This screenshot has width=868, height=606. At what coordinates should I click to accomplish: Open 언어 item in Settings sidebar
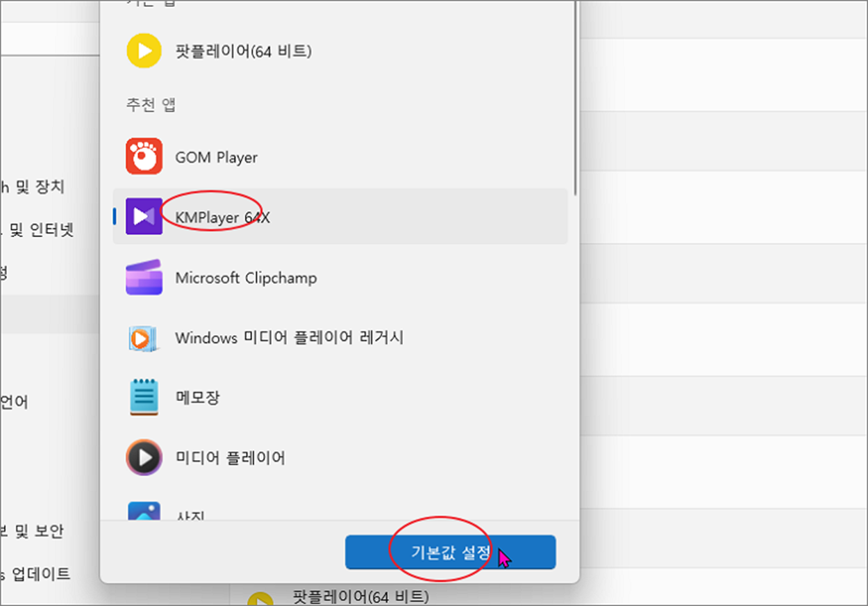(x=15, y=402)
